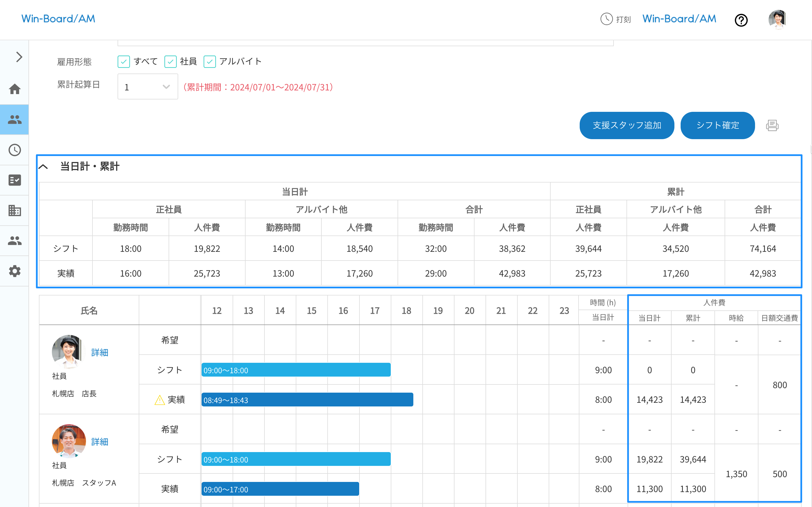
Task: Click the 08:49〜18:43 actual time bar
Action: click(x=307, y=400)
